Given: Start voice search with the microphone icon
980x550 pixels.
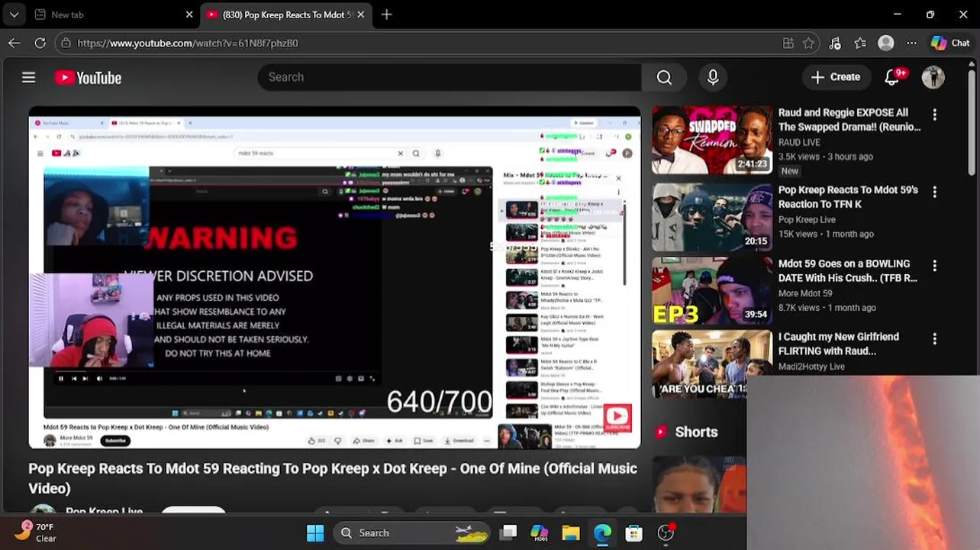Looking at the screenshot, I should point(713,77).
